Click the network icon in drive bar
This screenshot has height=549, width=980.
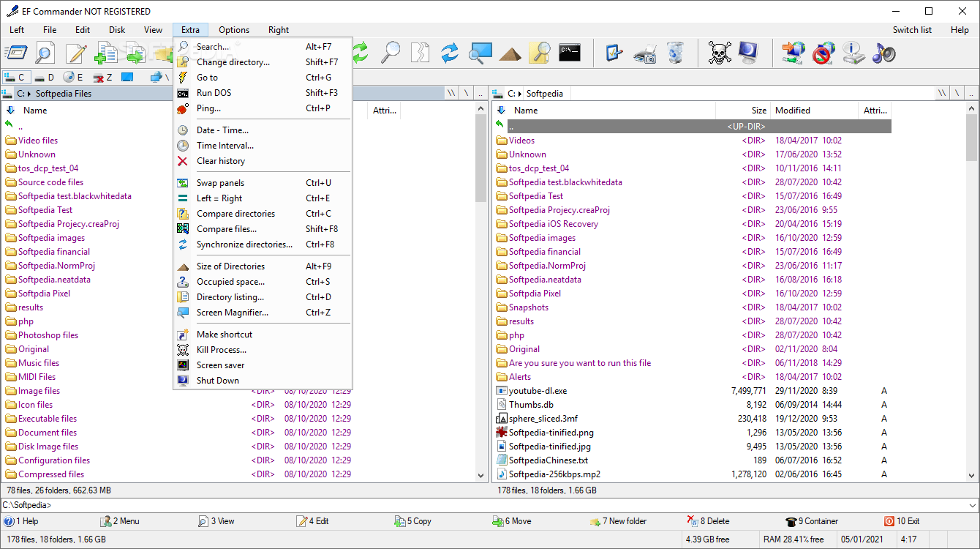point(157,77)
